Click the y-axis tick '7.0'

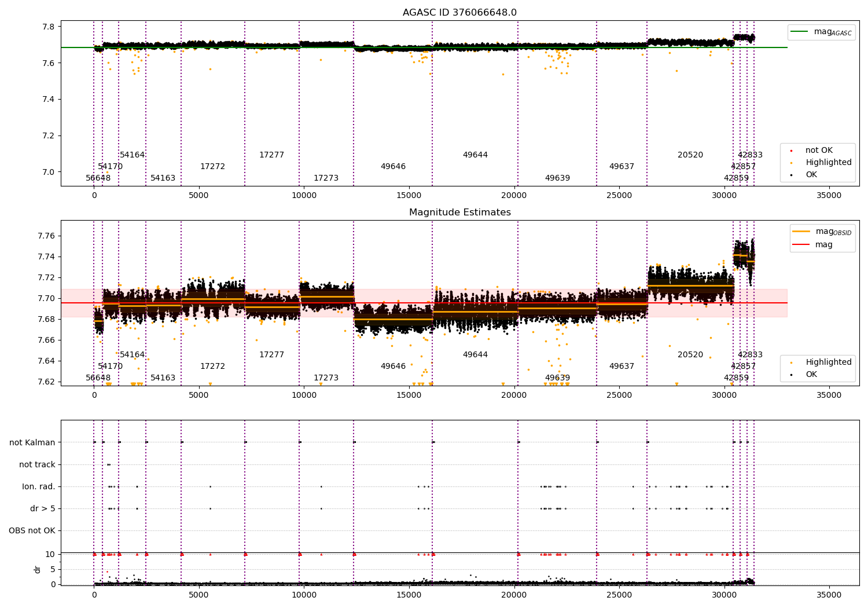(49, 172)
